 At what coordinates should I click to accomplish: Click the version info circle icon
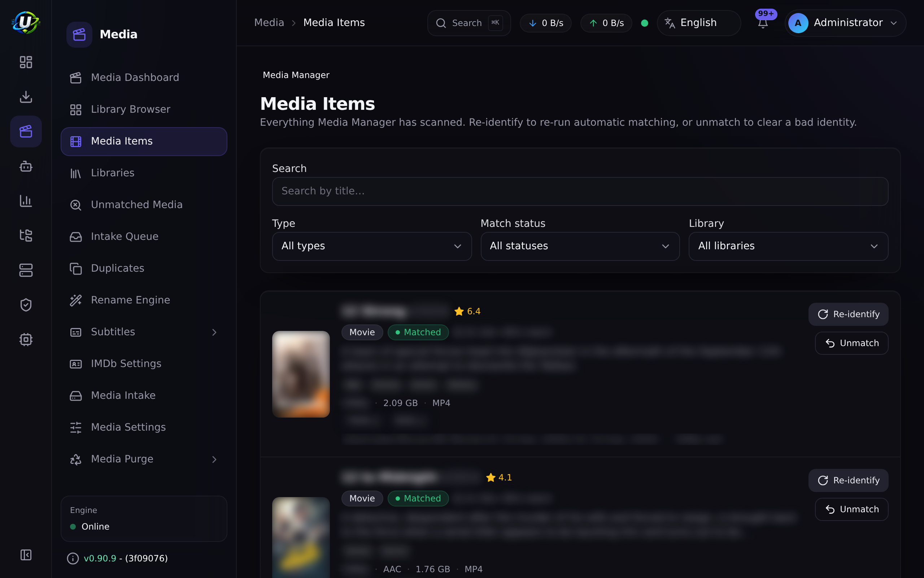point(73,558)
